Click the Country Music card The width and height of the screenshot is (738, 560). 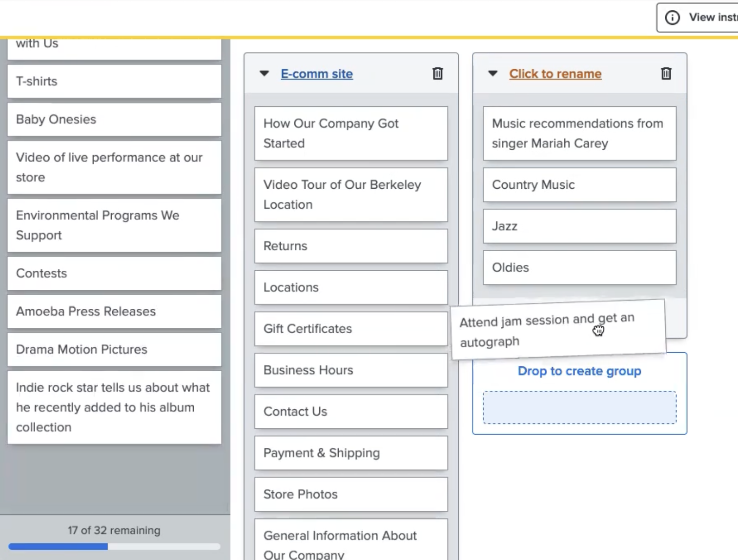click(x=579, y=185)
